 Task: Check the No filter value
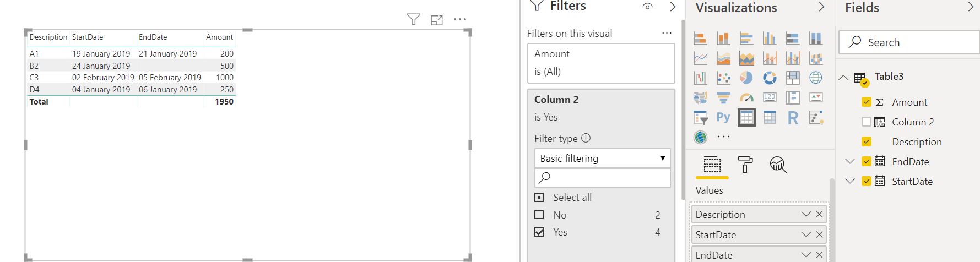pos(539,215)
